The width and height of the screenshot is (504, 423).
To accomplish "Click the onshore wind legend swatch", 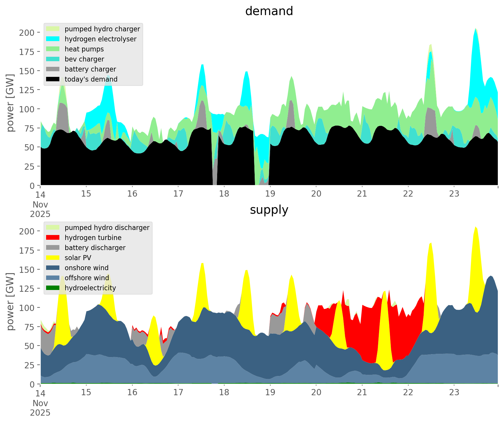I will (x=53, y=268).
